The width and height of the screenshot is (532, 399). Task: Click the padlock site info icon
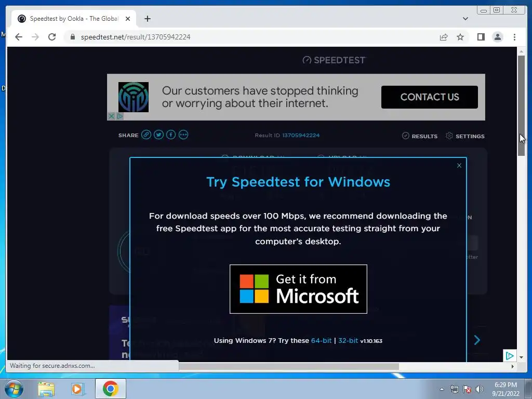(x=72, y=37)
